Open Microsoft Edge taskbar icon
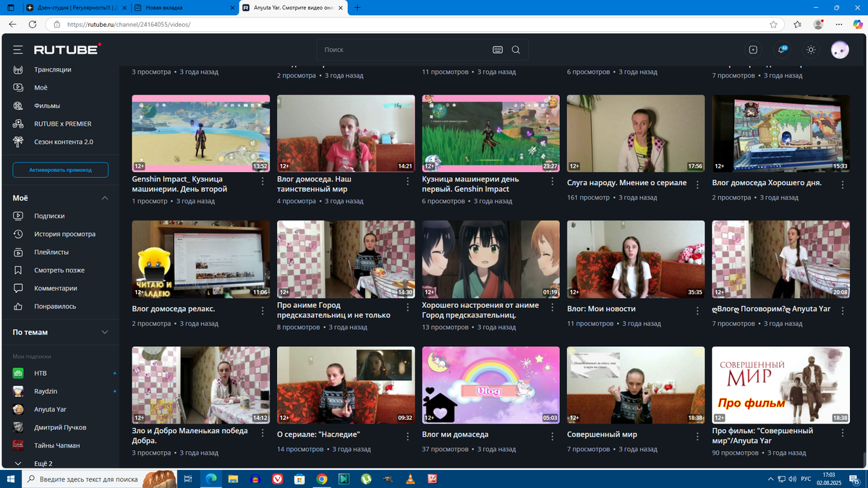 pyautogui.click(x=210, y=479)
